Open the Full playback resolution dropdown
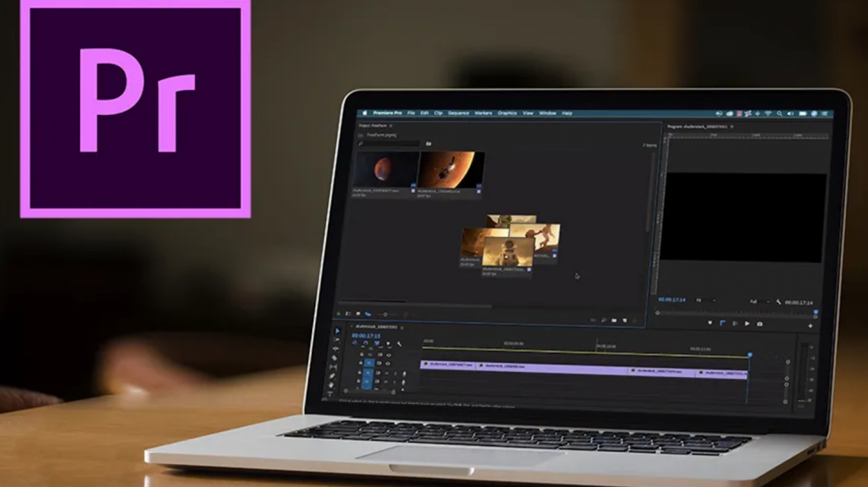This screenshot has height=487, width=868. point(759,302)
